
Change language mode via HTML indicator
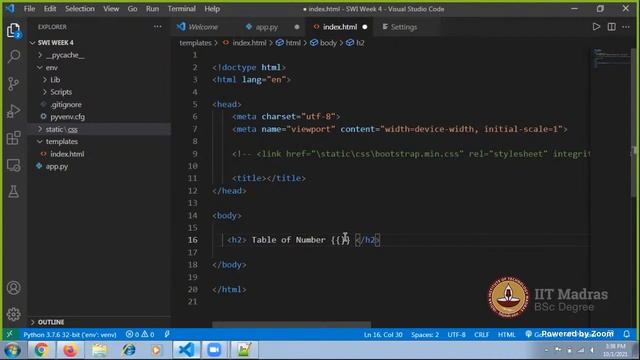pos(507,334)
